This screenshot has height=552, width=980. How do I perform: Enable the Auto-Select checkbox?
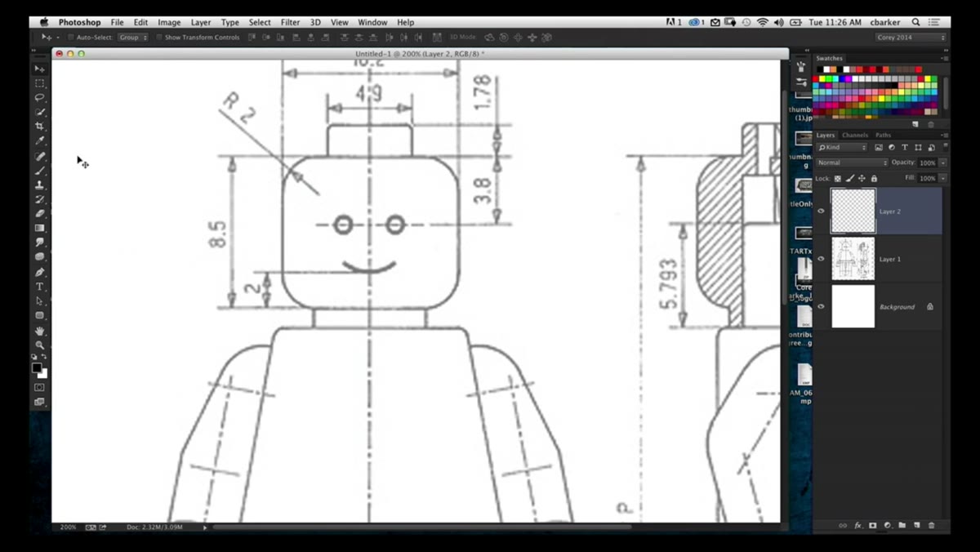(70, 38)
